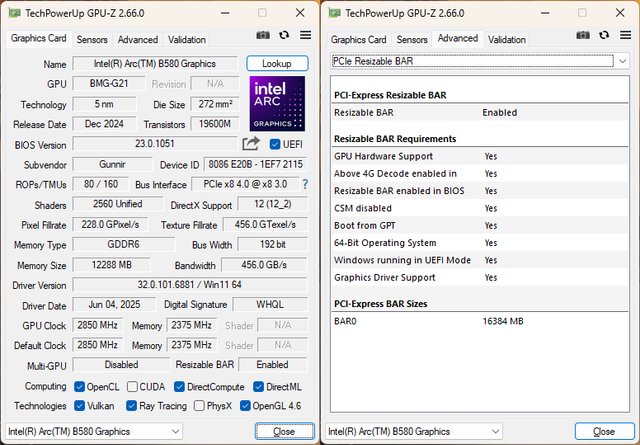
Task: Click the Windows running in UEFI Mode row
Action: click(480, 260)
